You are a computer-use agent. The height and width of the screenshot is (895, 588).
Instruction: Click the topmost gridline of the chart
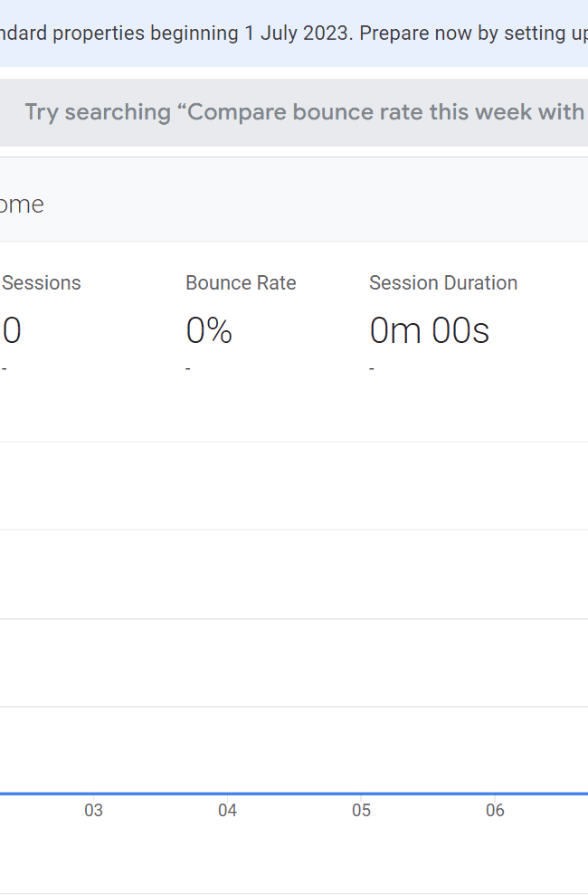tap(294, 442)
